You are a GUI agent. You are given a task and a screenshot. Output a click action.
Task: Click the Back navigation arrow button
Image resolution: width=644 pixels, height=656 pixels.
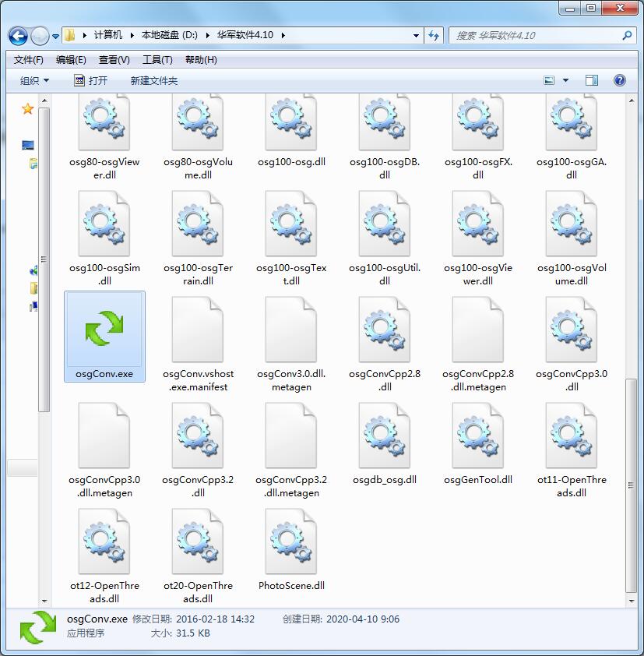[x=19, y=36]
